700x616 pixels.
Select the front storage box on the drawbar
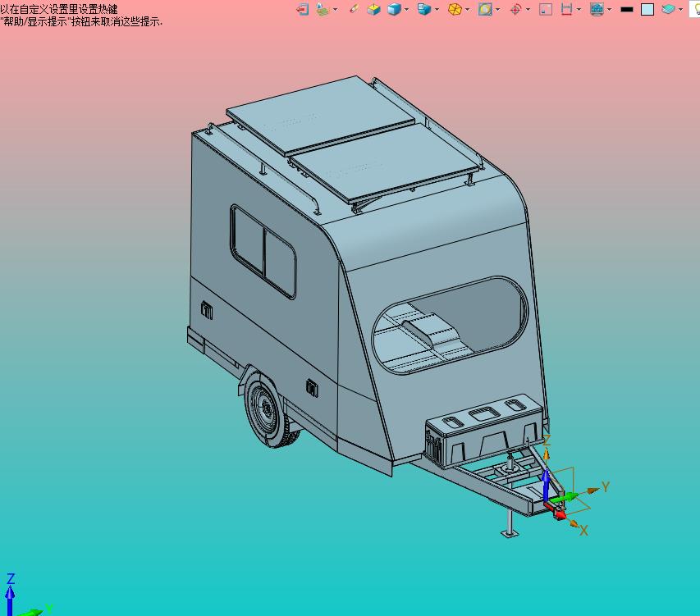pos(485,430)
